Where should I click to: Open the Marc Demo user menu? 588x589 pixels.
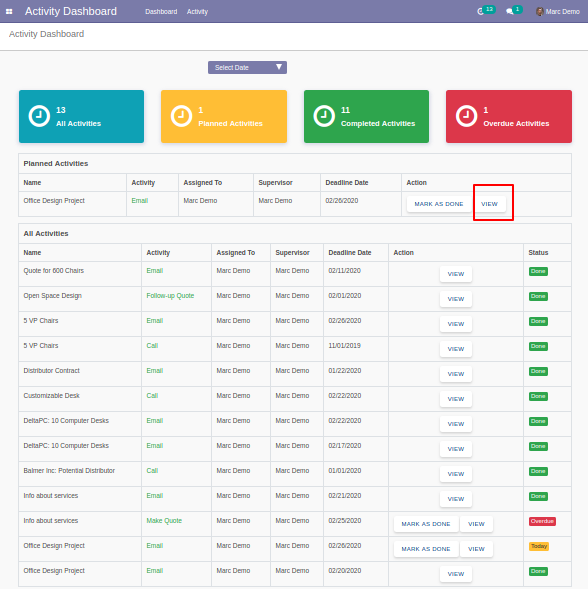(558, 12)
